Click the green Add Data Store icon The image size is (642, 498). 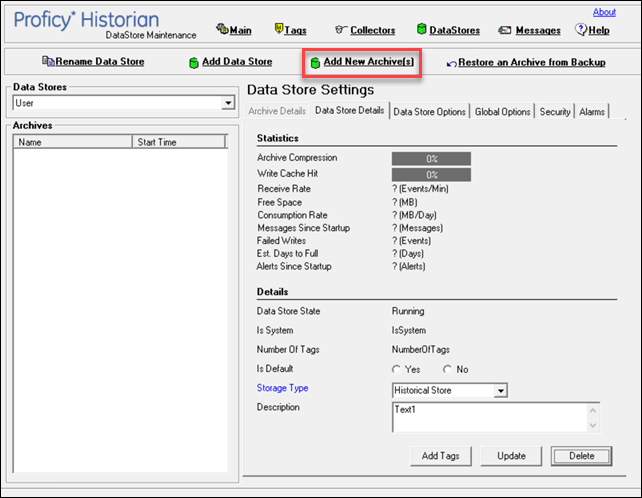tap(194, 63)
